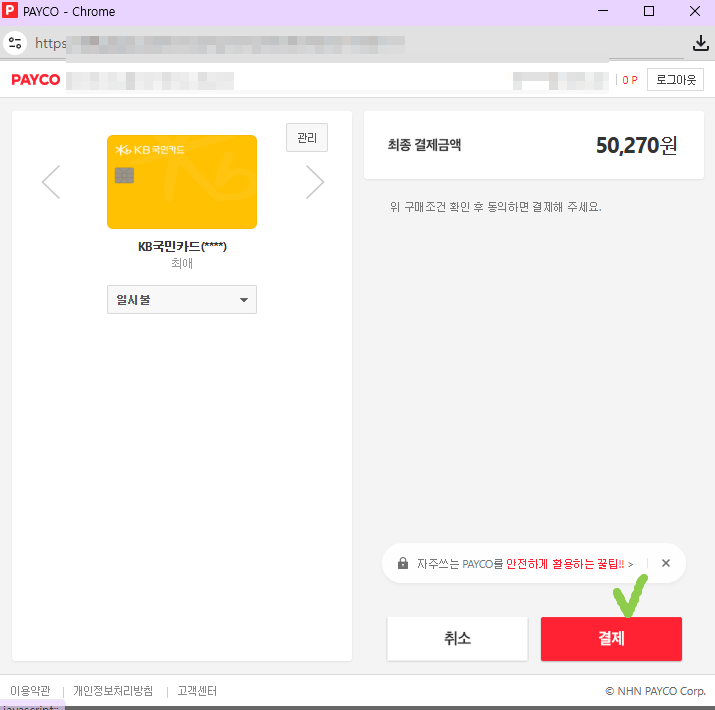
Task: Open the 고객센터 customer center link
Action: (197, 691)
